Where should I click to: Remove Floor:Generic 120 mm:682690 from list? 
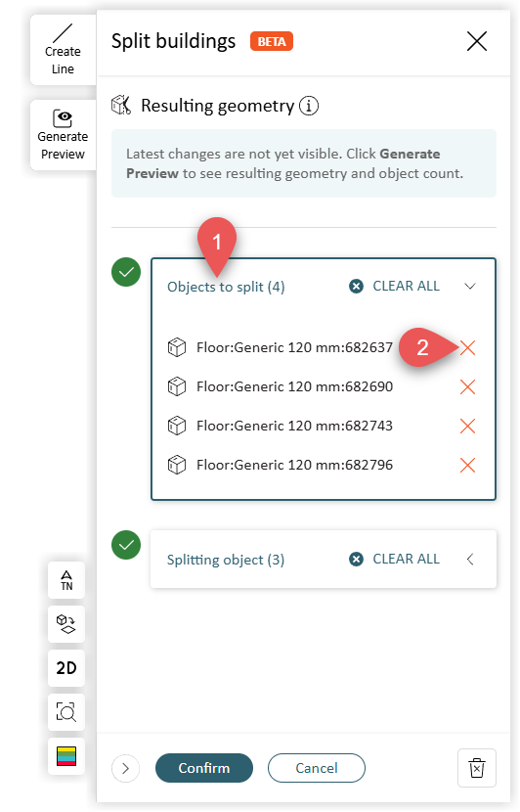(x=467, y=386)
